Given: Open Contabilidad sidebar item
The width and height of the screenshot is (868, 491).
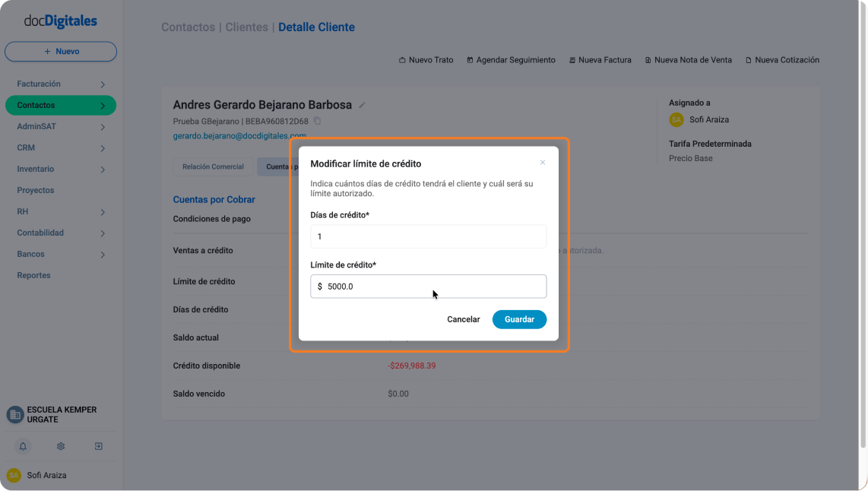Looking at the screenshot, I should point(40,233).
